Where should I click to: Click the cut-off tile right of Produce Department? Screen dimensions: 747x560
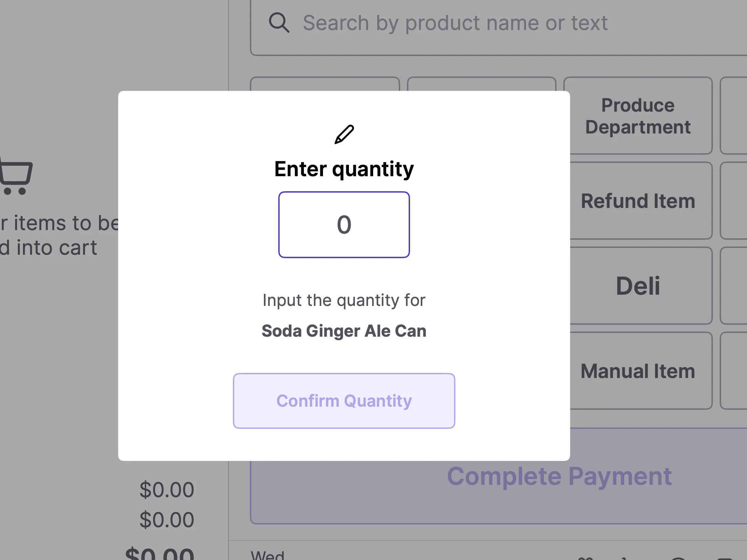(x=734, y=116)
